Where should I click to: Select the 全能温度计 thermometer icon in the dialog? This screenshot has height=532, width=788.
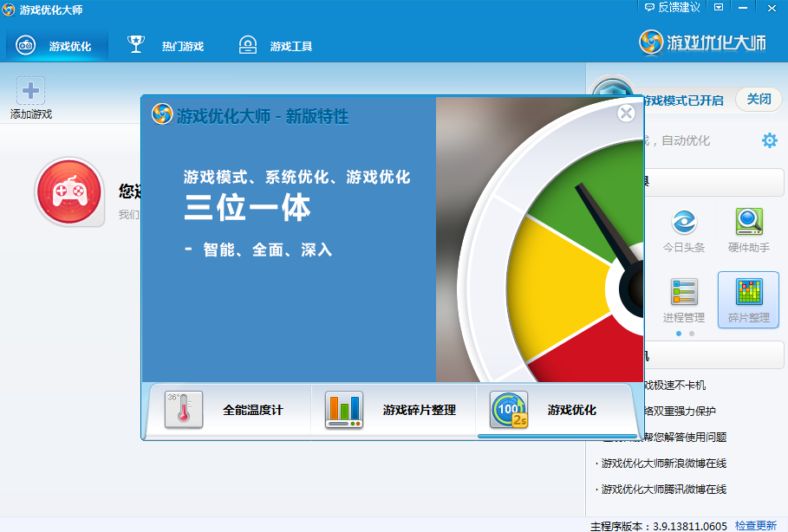(182, 408)
